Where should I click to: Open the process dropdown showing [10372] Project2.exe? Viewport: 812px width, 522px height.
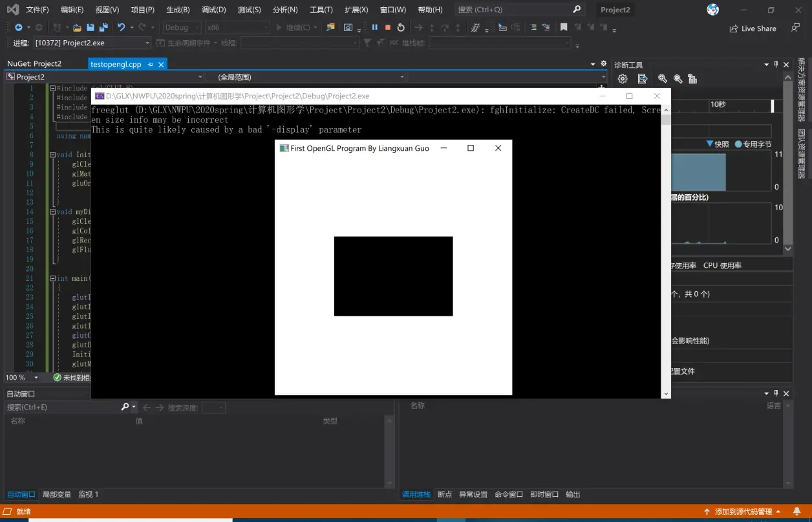[92, 43]
